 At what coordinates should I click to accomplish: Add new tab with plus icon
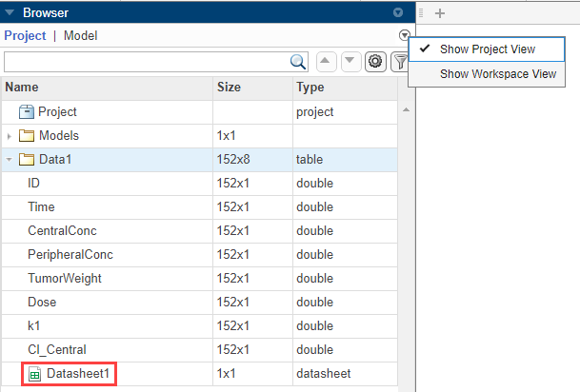pos(440,13)
